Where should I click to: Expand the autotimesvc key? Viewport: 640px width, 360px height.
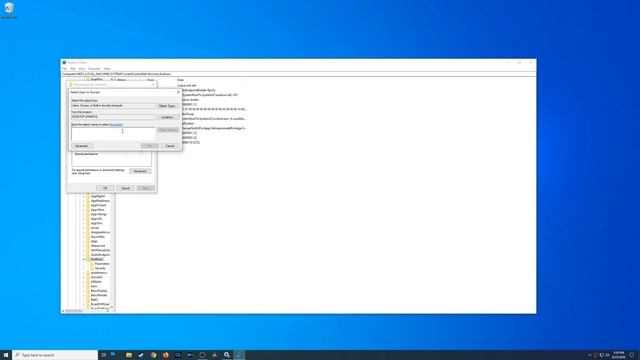pyautogui.click(x=84, y=273)
